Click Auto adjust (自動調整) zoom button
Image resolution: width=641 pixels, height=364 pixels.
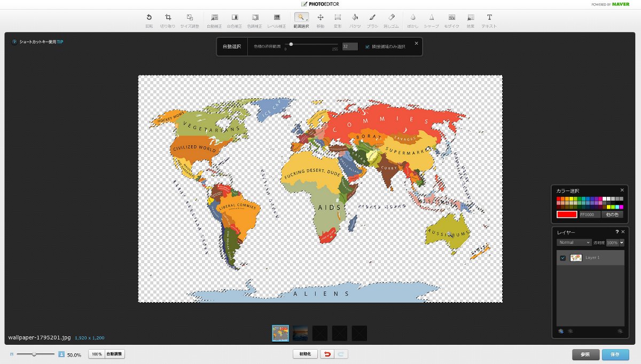pos(114,354)
